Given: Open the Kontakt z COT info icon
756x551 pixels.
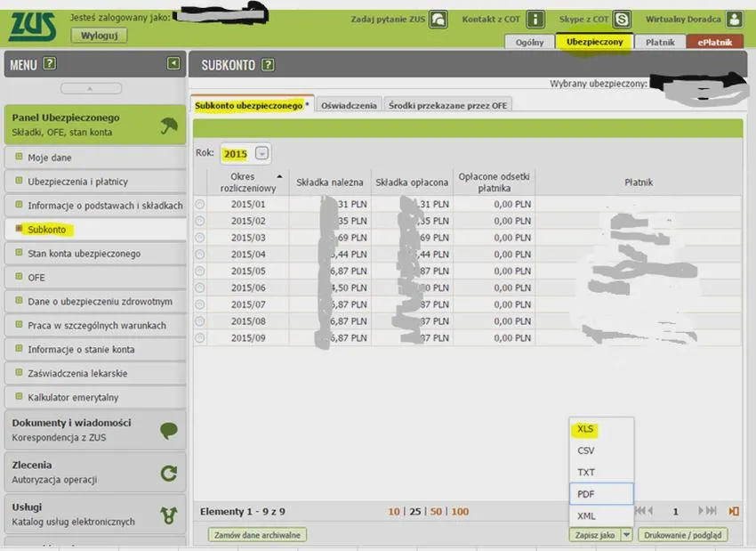Looking at the screenshot, I should (x=535, y=20).
